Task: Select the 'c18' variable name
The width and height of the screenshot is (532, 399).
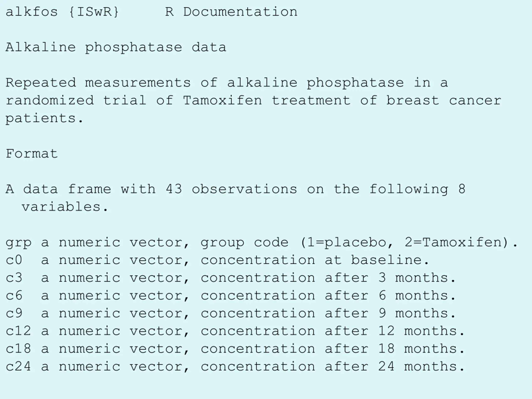Action: pyautogui.click(x=18, y=349)
